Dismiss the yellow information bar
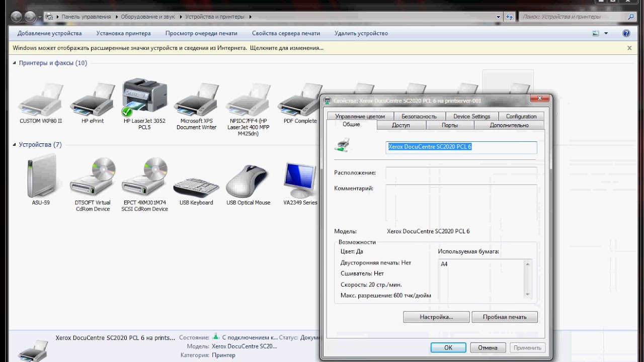Screen dimensions: 644x362 (x=629, y=48)
